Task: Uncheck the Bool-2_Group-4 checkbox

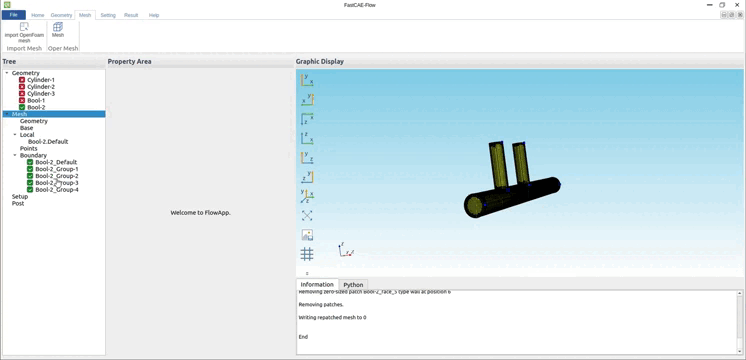Action: click(30, 190)
